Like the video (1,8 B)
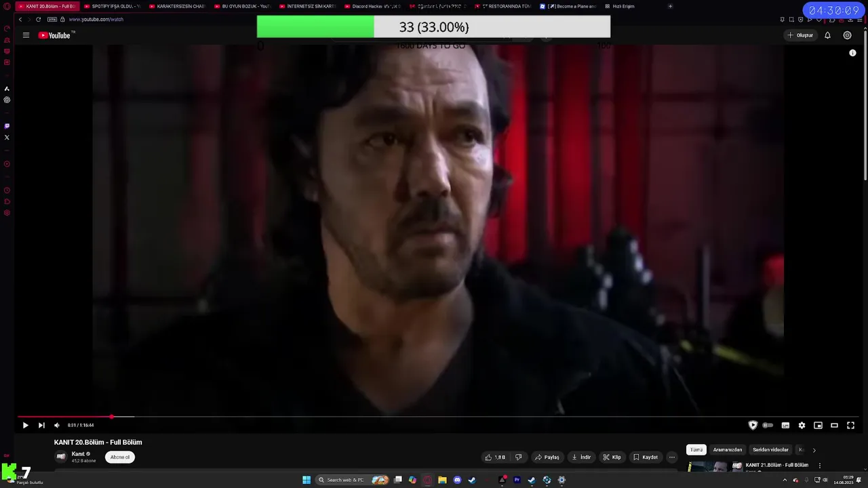This screenshot has width=868, height=488. point(495,457)
